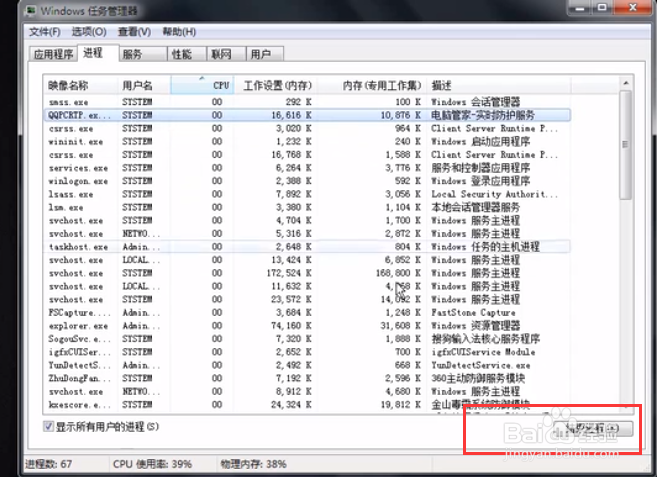657x477 pixels.
Task: Click the Local Security Authorit... description
Action: coord(494,194)
